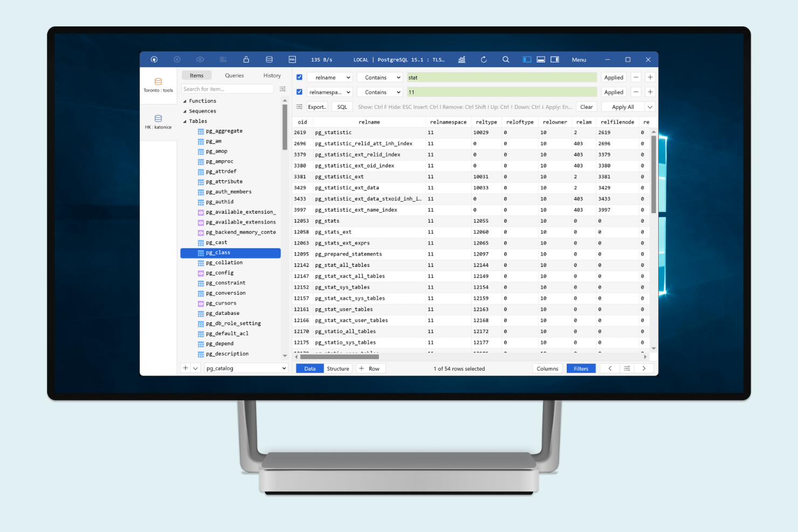This screenshot has height=532, width=798.
Task: Click the Clear button to reset filters
Action: [x=586, y=106]
